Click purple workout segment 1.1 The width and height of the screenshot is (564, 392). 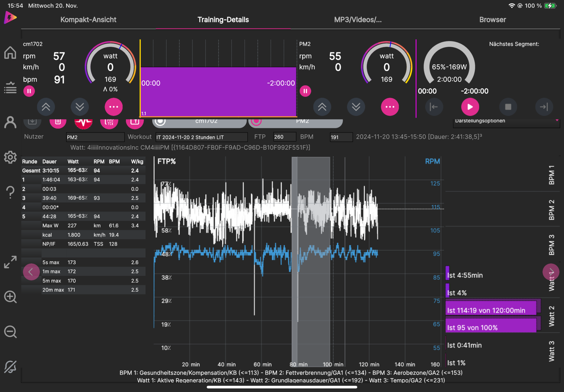pyautogui.click(x=218, y=92)
